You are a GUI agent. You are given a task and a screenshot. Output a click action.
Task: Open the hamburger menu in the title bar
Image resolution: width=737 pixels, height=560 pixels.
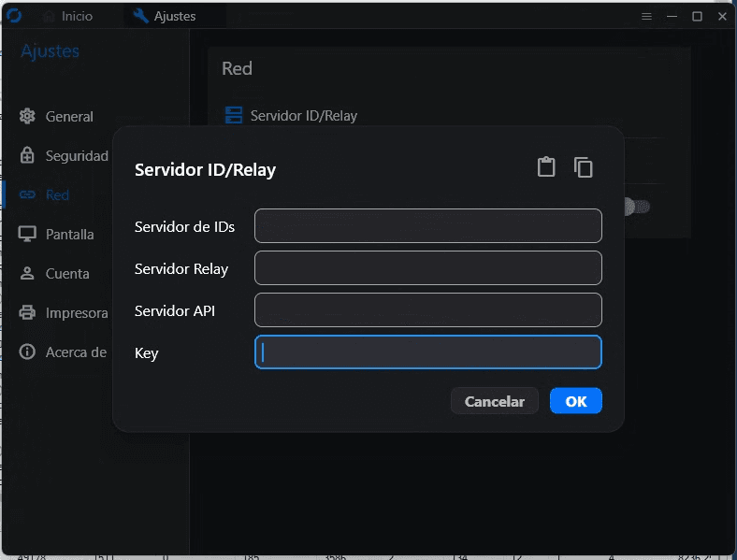[647, 17]
